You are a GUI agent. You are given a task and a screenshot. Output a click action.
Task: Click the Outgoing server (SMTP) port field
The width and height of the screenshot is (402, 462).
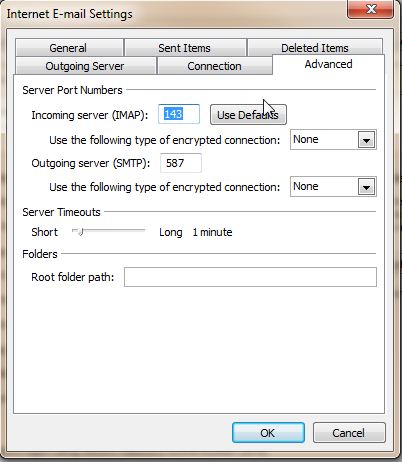click(181, 163)
